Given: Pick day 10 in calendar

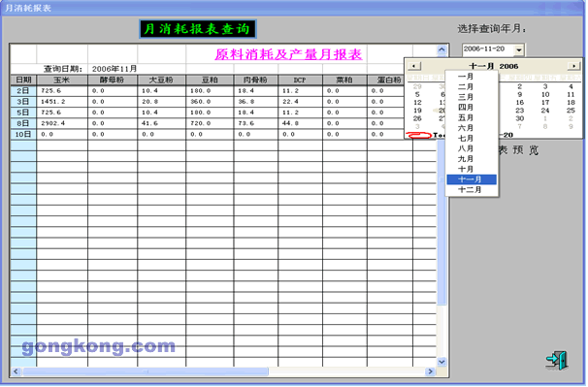Looking at the screenshot, I should point(545,95).
